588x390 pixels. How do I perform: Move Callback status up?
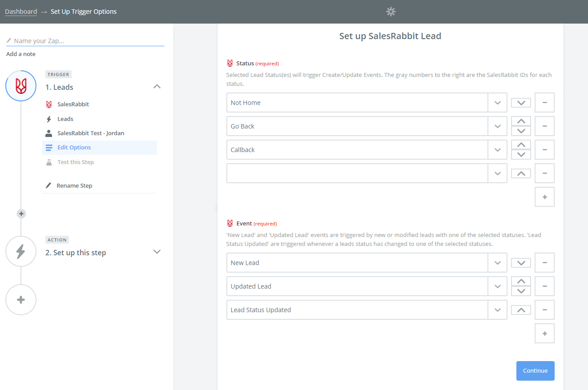tap(521, 145)
